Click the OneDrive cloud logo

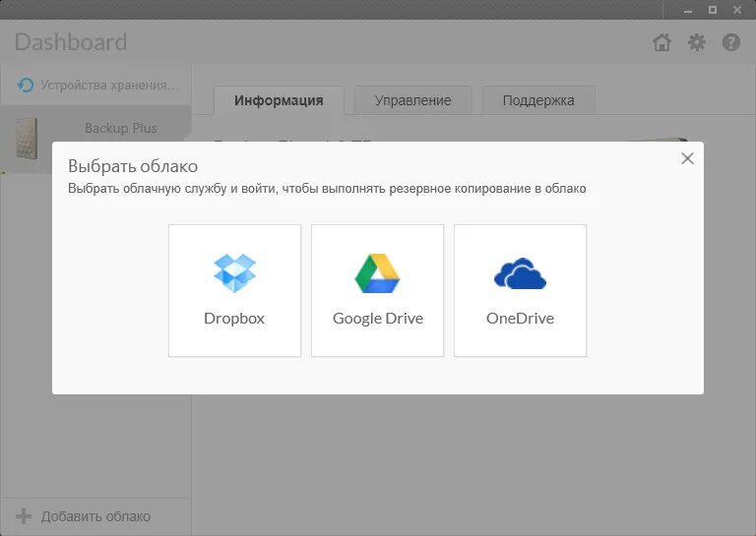pos(520,273)
